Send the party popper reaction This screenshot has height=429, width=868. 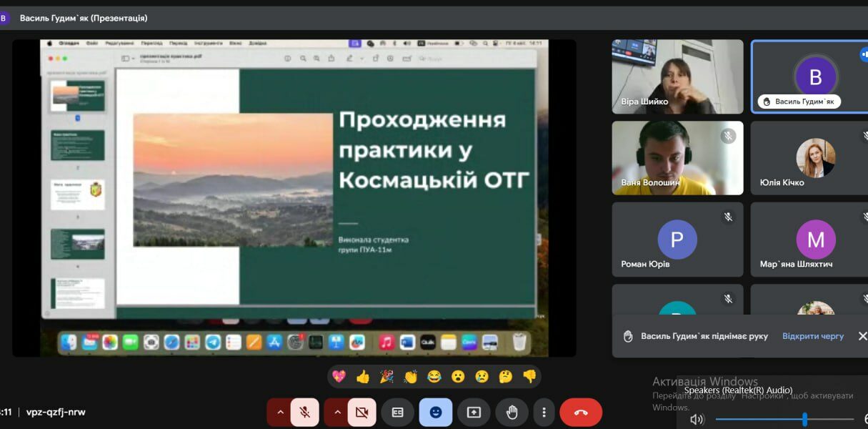point(386,376)
